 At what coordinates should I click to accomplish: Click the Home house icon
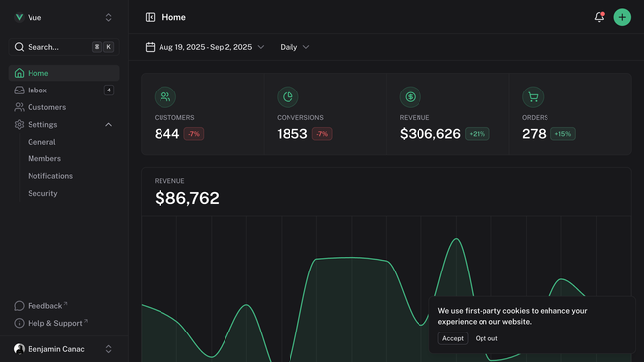[x=19, y=73]
